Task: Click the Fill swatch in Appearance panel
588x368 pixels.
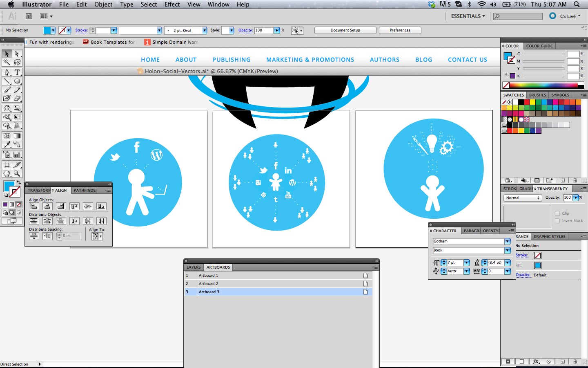Action: pos(538,265)
